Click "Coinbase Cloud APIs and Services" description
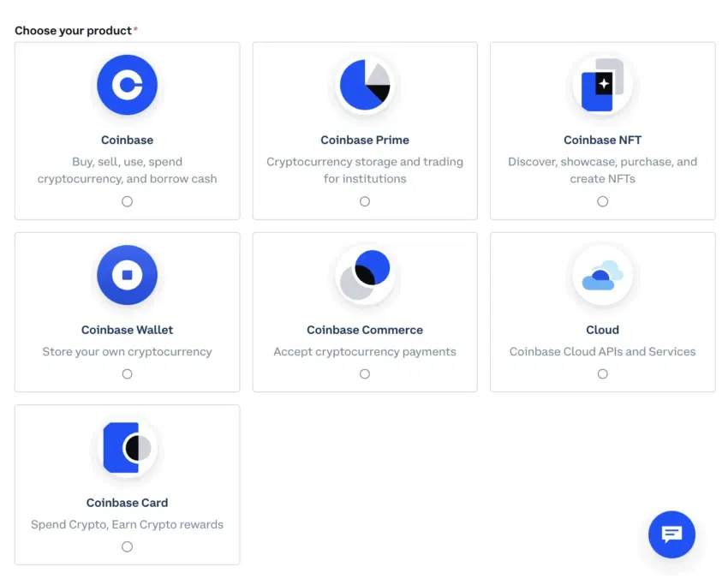Viewport: 728px width, 579px height. [602, 352]
